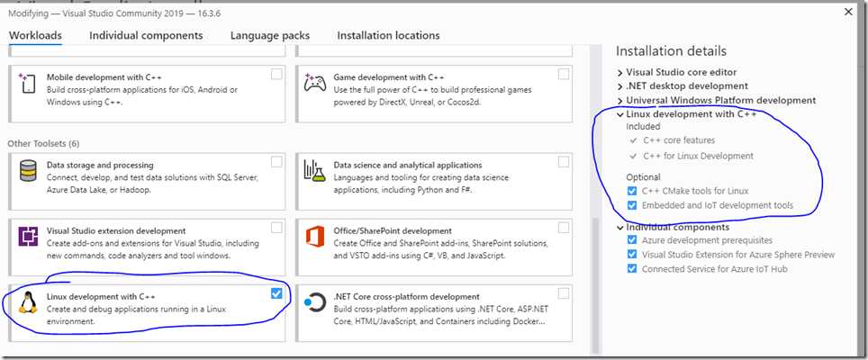The height and width of the screenshot is (360, 868).
Task: Check the Office/SharePoint development workload
Action: tap(564, 228)
